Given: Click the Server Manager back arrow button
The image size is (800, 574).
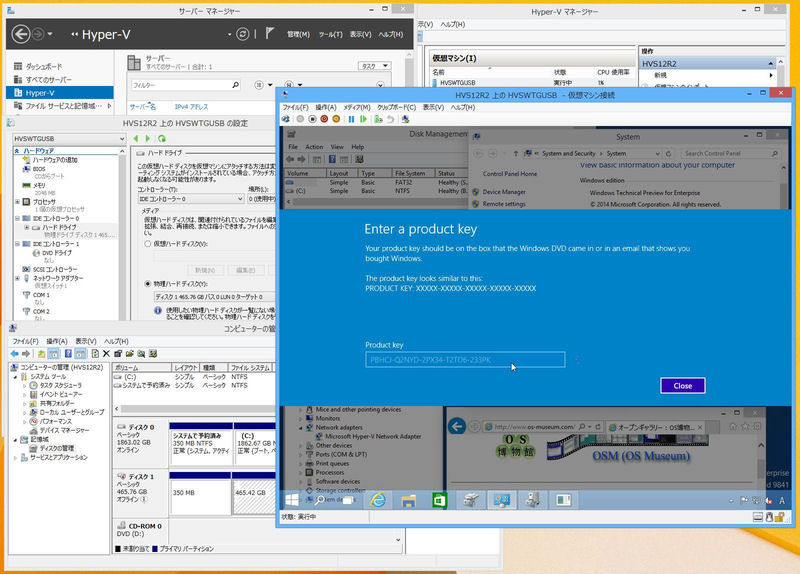Looking at the screenshot, I should click(21, 34).
